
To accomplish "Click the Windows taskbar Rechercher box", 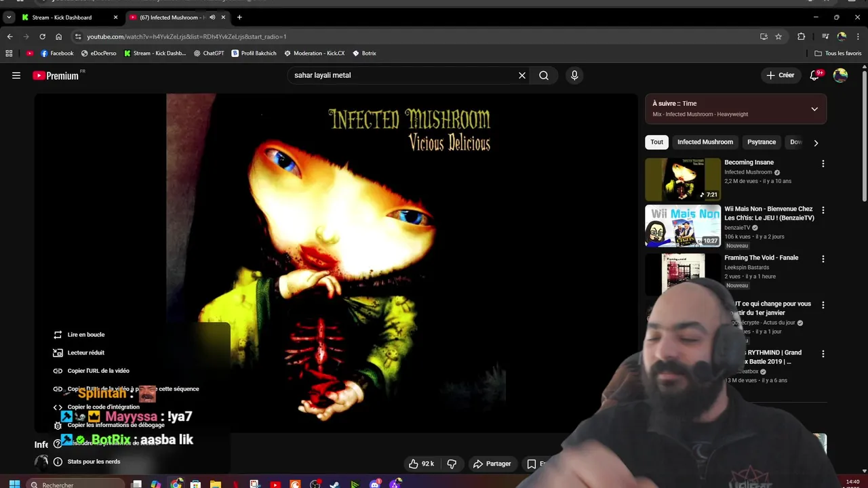I will tap(76, 484).
